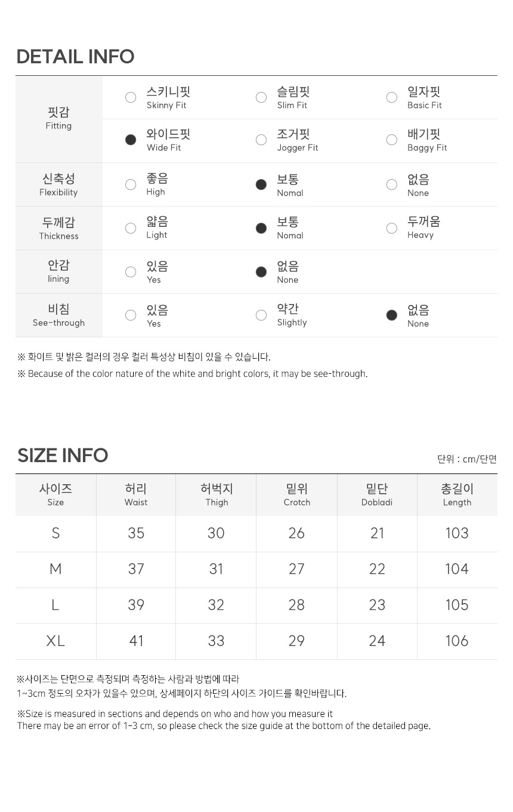The image size is (513, 812).
Task: Select the Skinny Fit radio button
Action: [x=131, y=97]
